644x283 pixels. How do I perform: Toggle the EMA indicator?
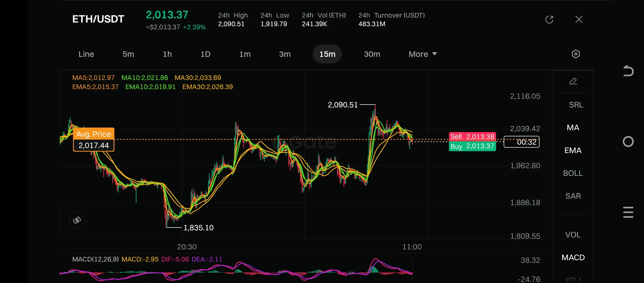coord(573,150)
